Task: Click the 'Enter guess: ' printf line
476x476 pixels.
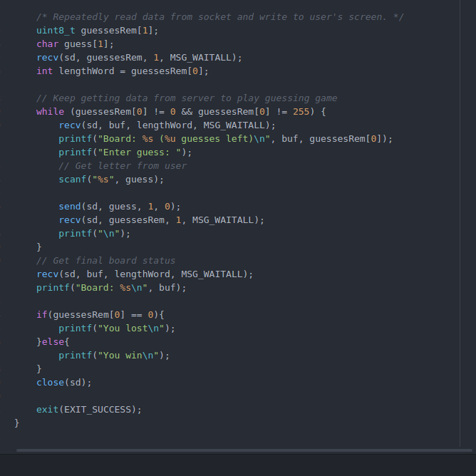Action: 125,152
